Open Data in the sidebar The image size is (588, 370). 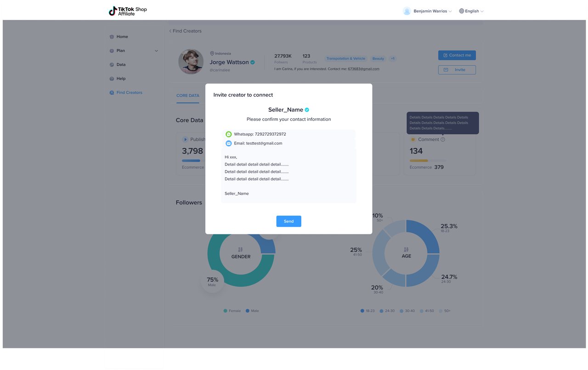[121, 65]
